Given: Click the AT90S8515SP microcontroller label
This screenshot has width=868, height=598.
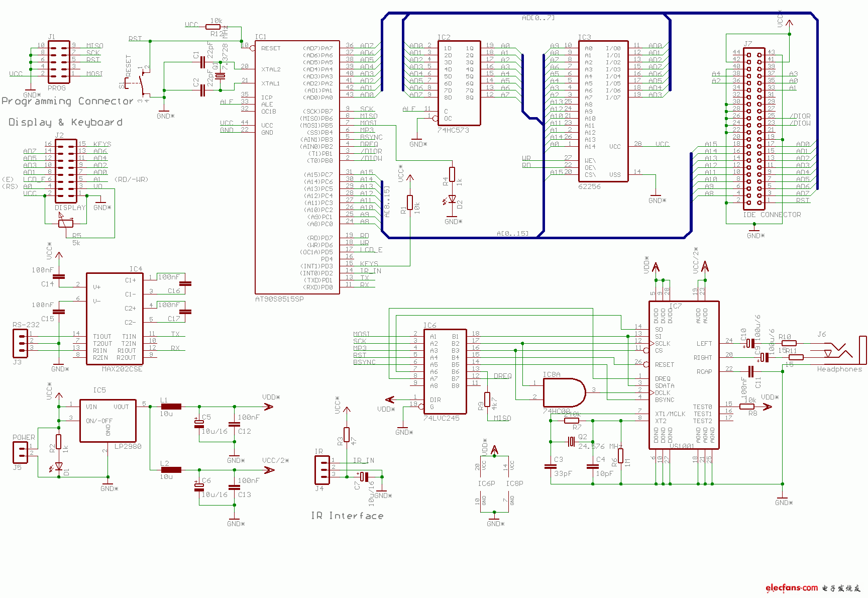Looking at the screenshot, I should [x=279, y=299].
